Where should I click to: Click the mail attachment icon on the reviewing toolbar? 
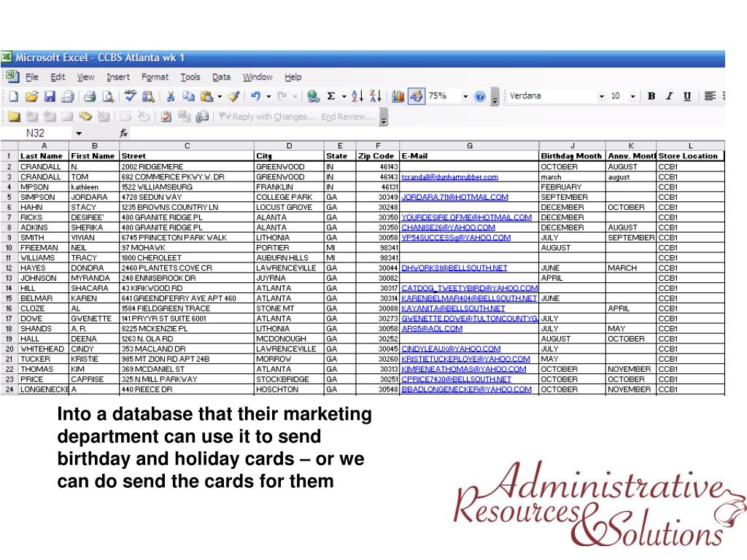202,117
